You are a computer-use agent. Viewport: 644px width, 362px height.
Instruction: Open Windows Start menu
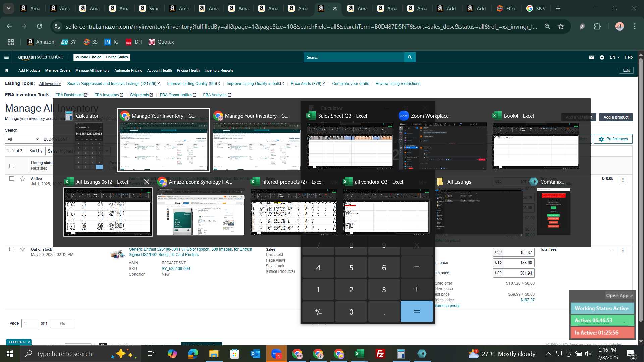(10, 354)
